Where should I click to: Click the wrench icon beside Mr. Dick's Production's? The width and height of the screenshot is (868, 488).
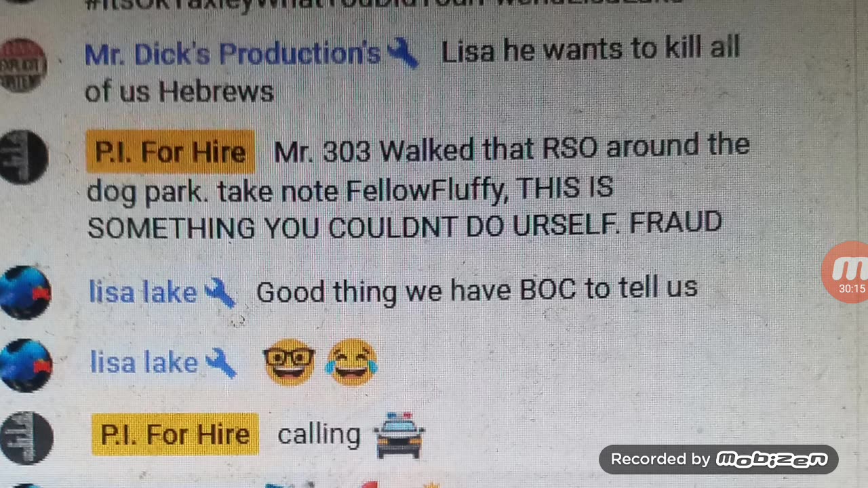pos(402,53)
